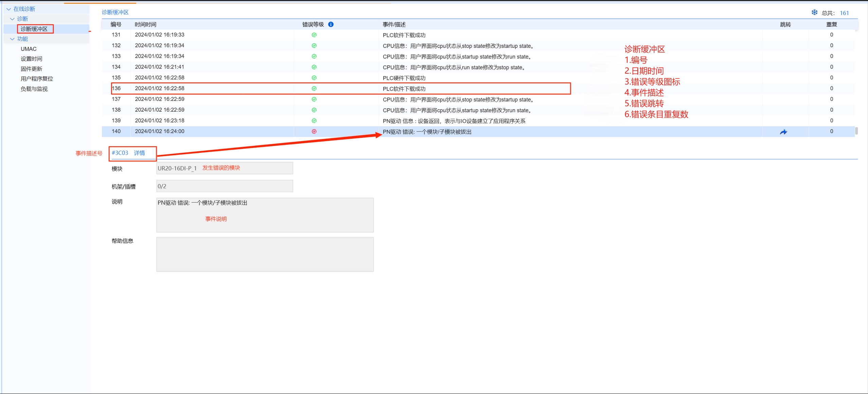
Task: Click the table's vertical scrollbar thumb
Action: click(x=856, y=131)
